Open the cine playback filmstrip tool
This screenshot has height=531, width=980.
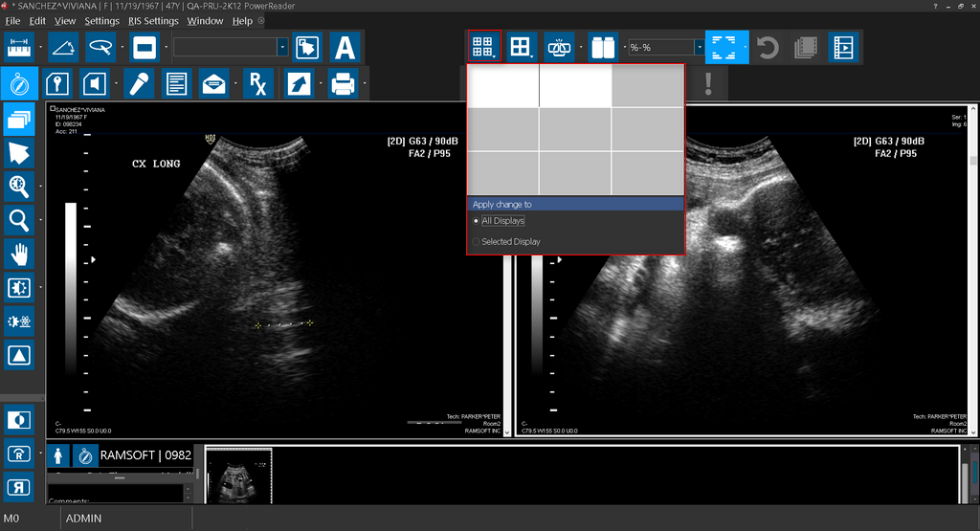coord(843,47)
